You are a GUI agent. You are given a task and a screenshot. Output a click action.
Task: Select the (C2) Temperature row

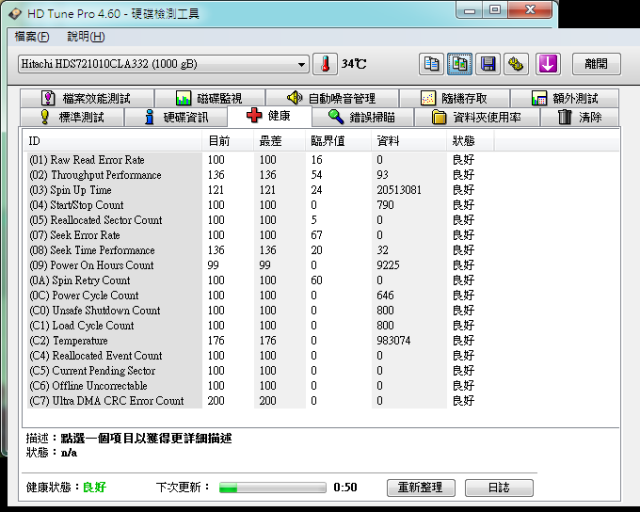(x=261, y=341)
